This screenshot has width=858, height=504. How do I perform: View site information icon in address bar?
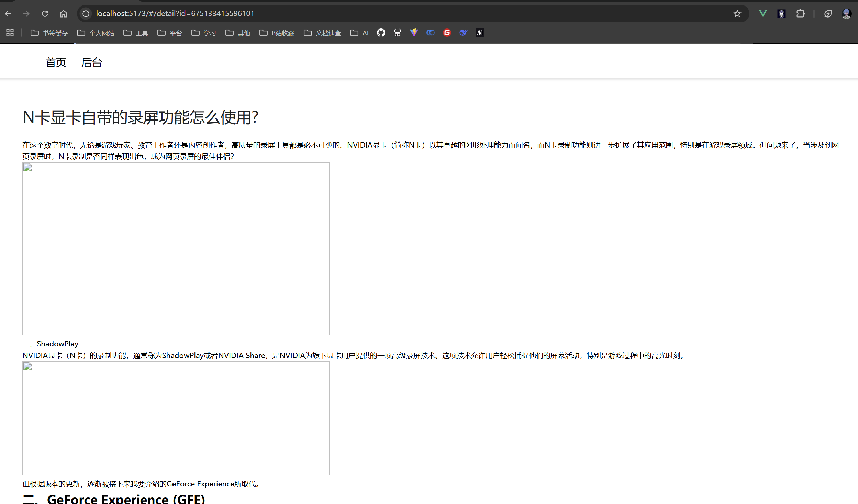pos(86,14)
